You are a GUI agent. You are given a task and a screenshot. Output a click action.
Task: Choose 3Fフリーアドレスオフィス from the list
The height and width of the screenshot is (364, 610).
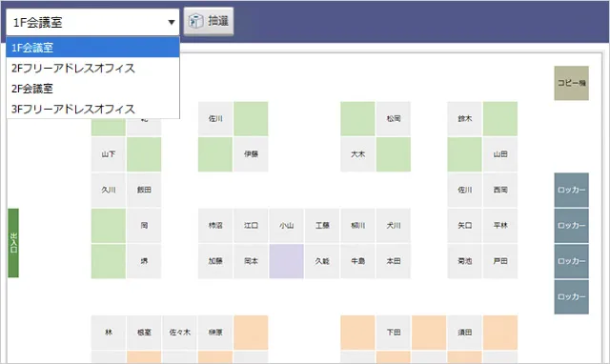tap(92, 109)
